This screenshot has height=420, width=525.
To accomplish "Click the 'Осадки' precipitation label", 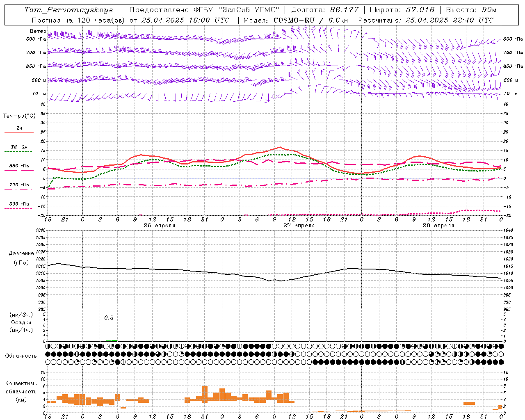I will tap(21, 322).
